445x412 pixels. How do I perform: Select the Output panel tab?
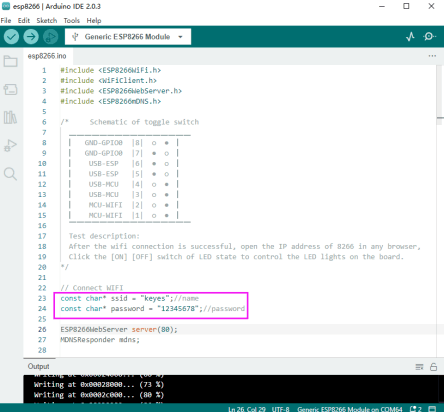(39, 366)
